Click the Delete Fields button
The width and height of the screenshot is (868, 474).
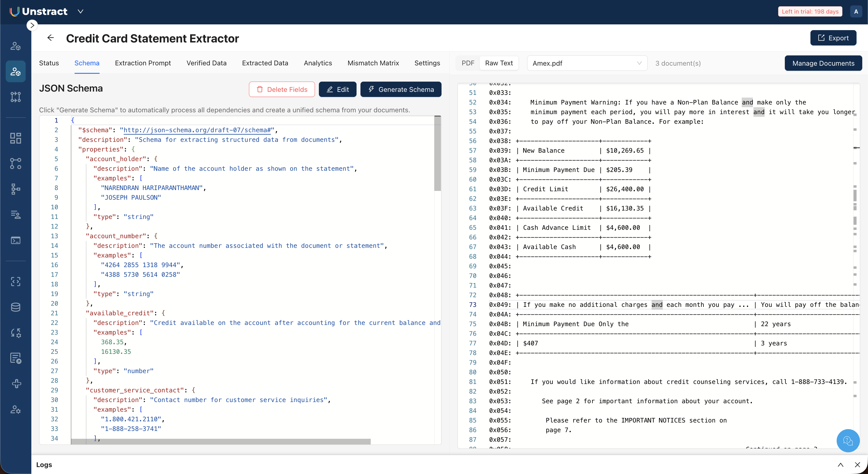pyautogui.click(x=282, y=89)
